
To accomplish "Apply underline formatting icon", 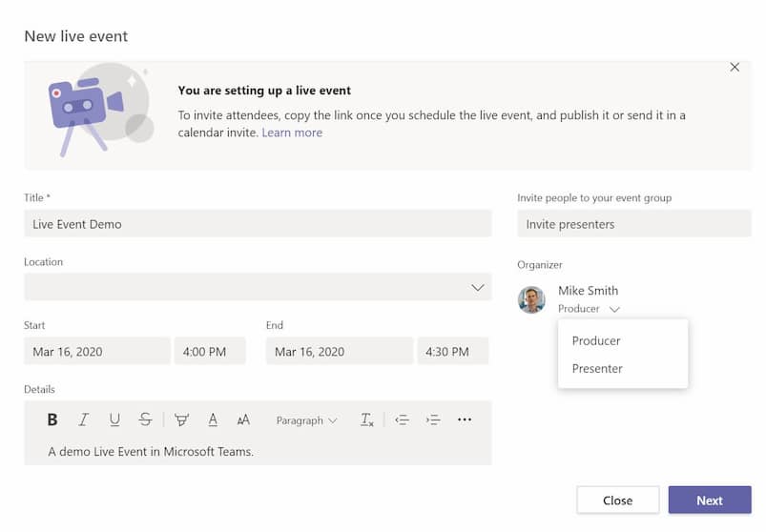I will (114, 419).
